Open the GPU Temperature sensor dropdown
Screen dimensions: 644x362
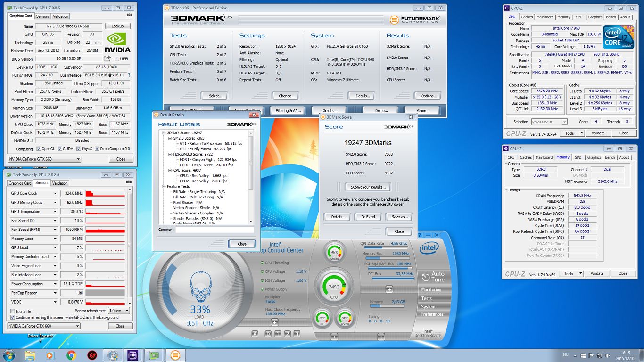pyautogui.click(x=55, y=212)
